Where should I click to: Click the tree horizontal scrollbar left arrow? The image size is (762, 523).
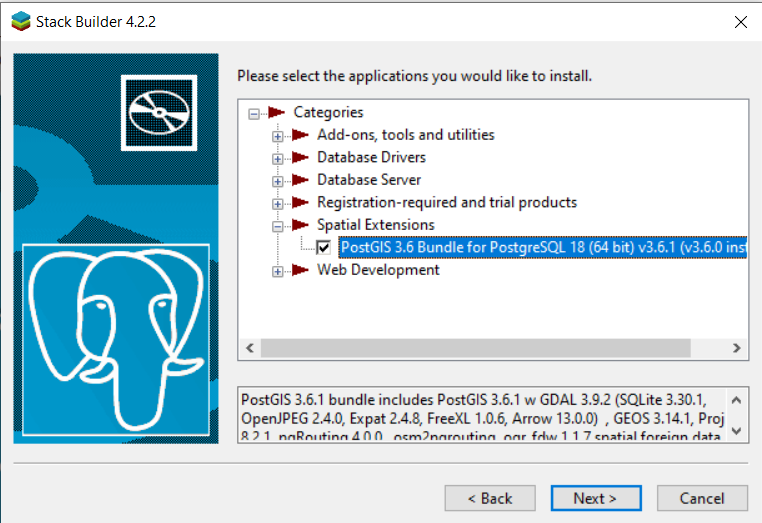click(x=250, y=348)
